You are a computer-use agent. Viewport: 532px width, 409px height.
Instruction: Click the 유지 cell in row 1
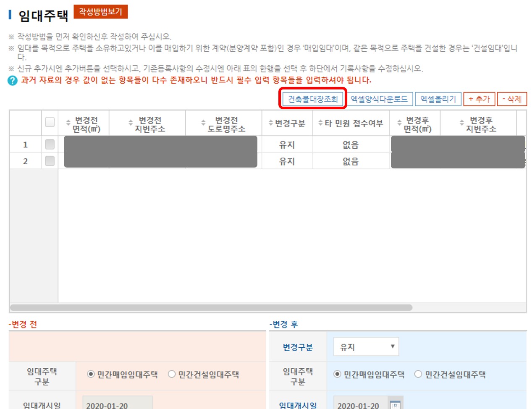(287, 144)
